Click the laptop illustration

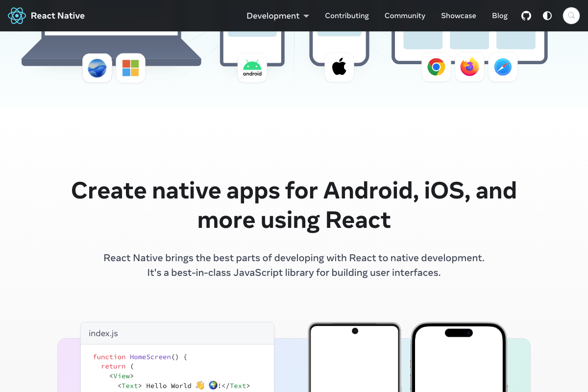coord(111,49)
